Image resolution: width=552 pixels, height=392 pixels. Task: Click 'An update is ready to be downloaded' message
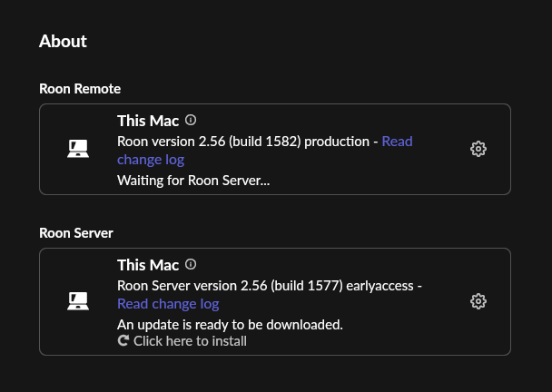click(230, 324)
